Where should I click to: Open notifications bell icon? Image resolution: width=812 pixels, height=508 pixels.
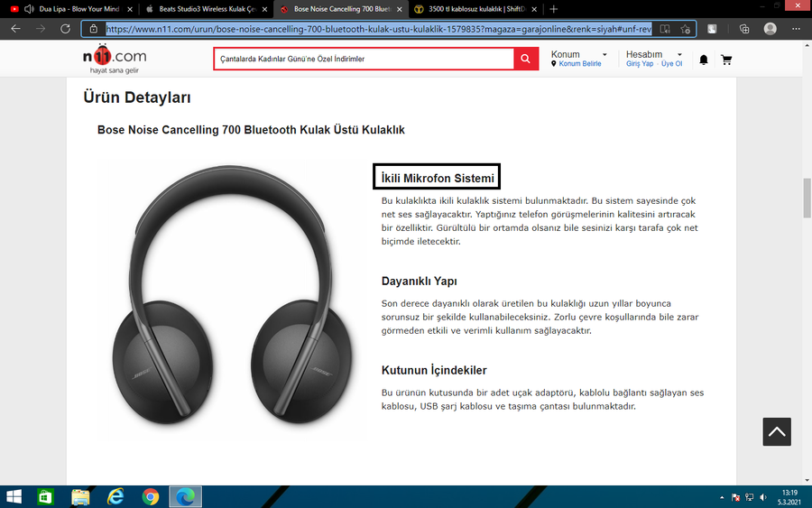point(703,60)
